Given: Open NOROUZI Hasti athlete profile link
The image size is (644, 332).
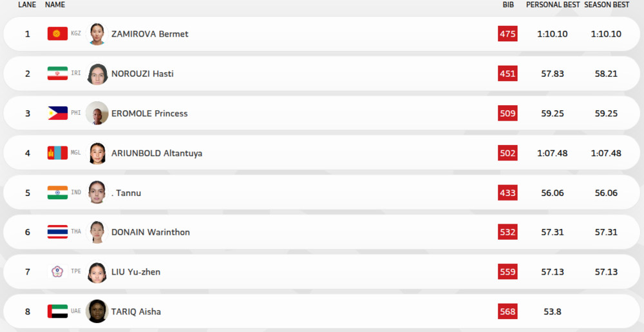Looking at the screenshot, I should click(x=142, y=73).
